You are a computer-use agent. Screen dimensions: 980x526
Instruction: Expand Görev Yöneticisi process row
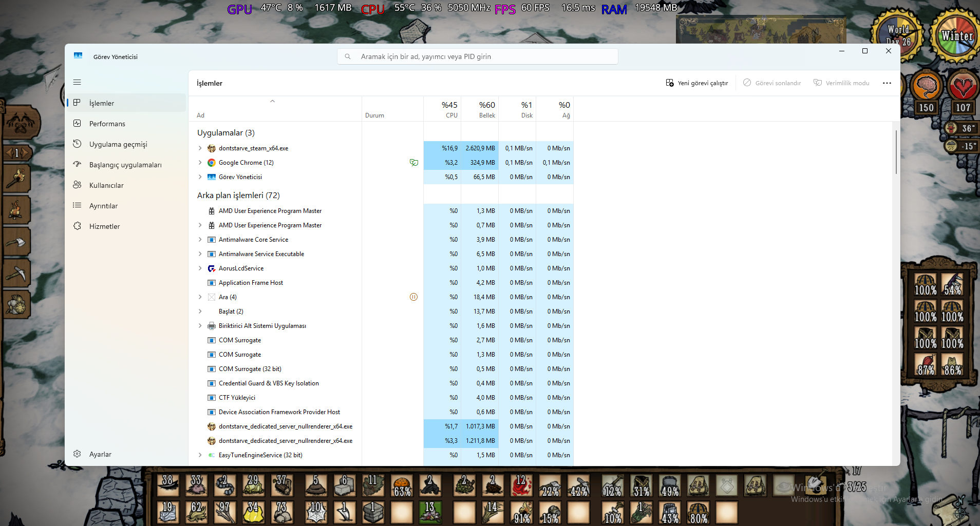tap(200, 177)
